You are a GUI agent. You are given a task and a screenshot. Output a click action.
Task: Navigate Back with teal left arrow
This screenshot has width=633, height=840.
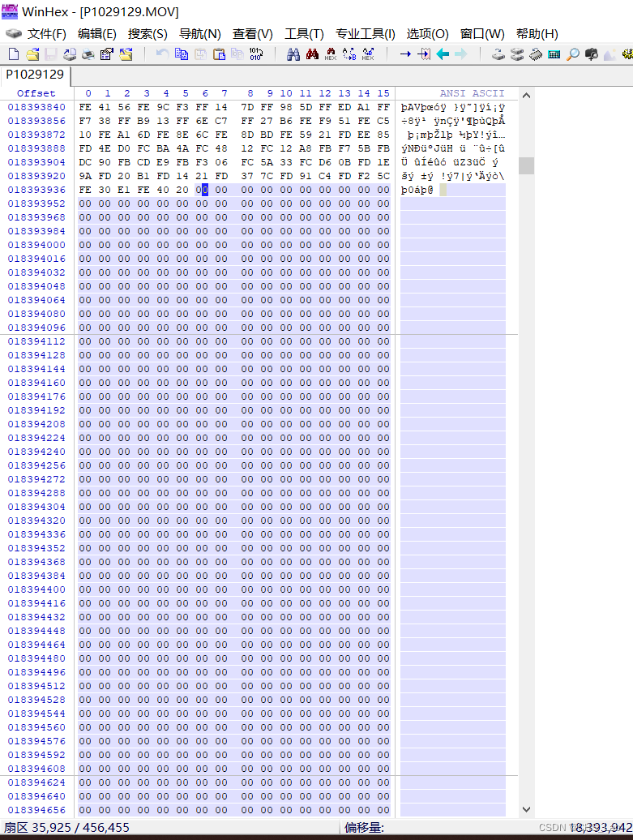point(443,54)
